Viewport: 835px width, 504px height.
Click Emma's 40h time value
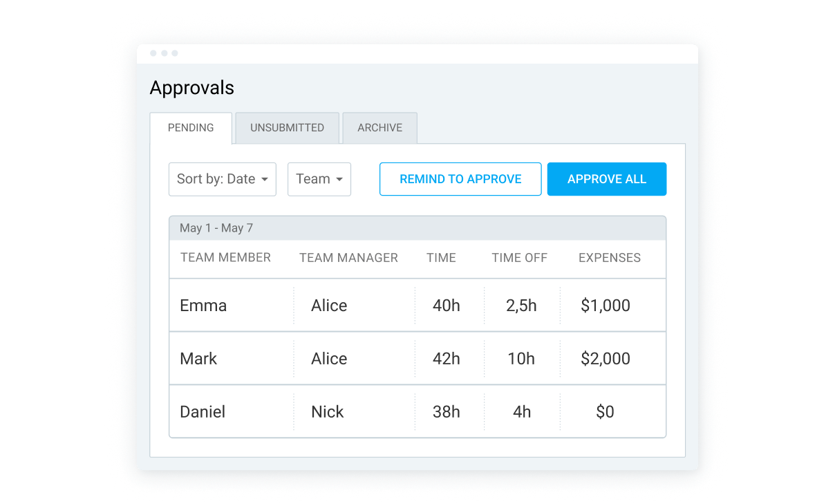point(447,306)
